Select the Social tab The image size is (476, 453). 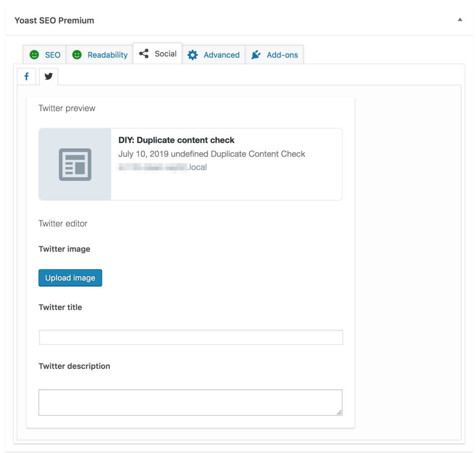(158, 54)
